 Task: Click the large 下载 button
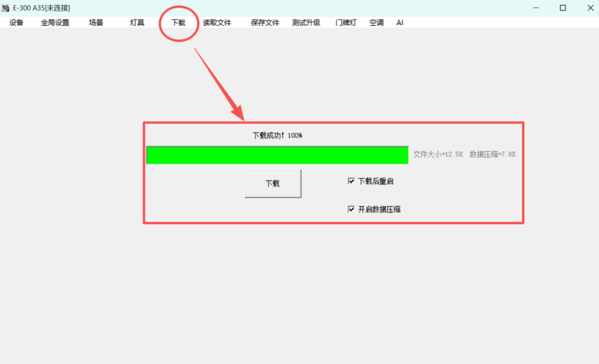(x=273, y=183)
